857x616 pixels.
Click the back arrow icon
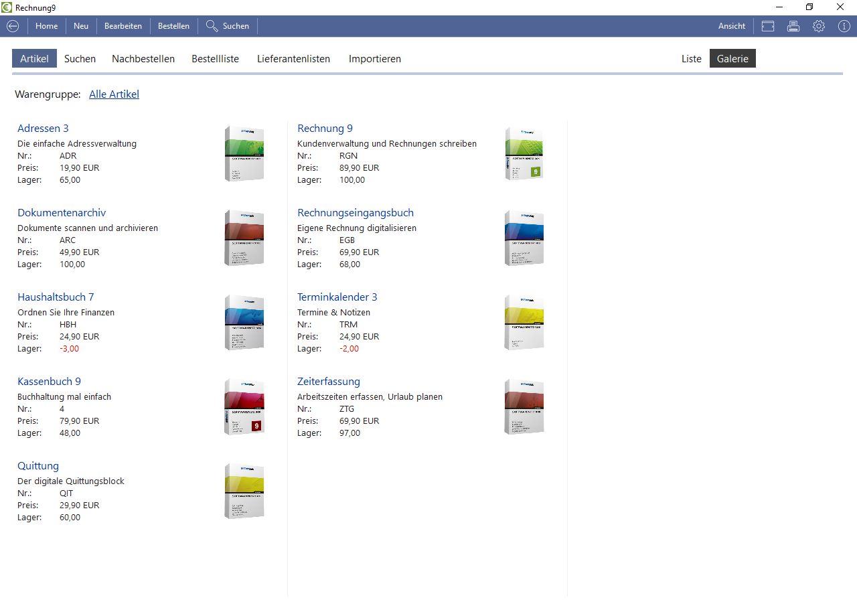pyautogui.click(x=13, y=26)
